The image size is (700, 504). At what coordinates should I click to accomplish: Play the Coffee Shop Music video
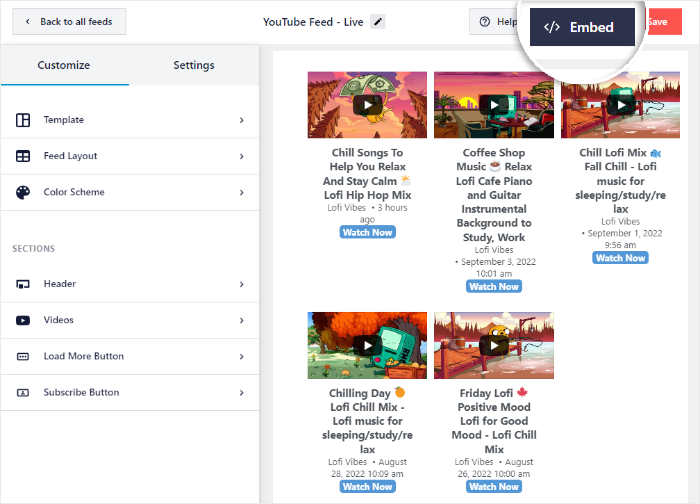494,105
